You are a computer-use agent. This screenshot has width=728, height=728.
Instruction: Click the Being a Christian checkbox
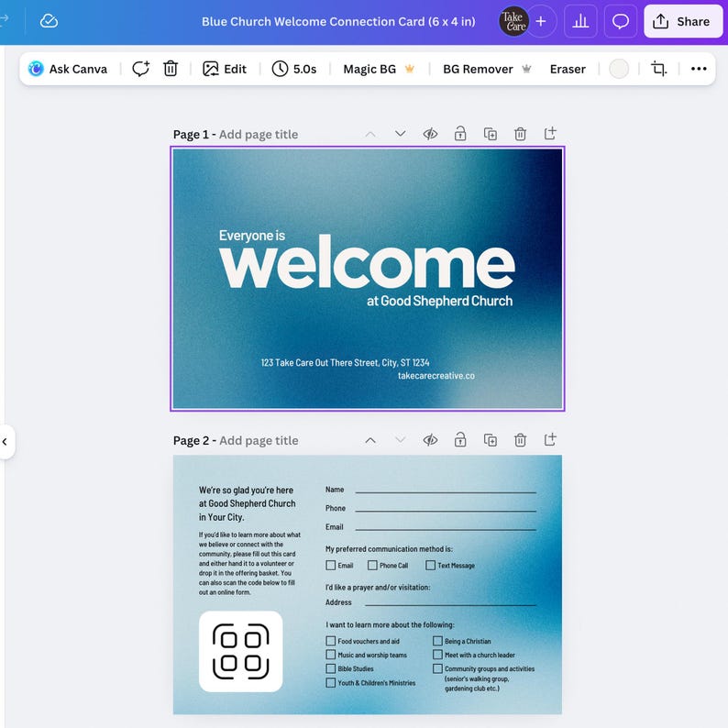[x=437, y=641]
